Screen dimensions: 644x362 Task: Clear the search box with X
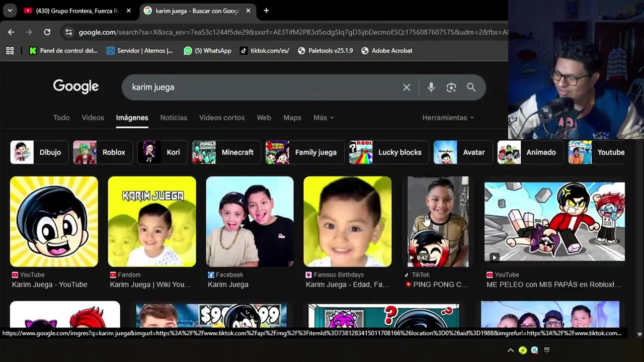[x=407, y=87]
